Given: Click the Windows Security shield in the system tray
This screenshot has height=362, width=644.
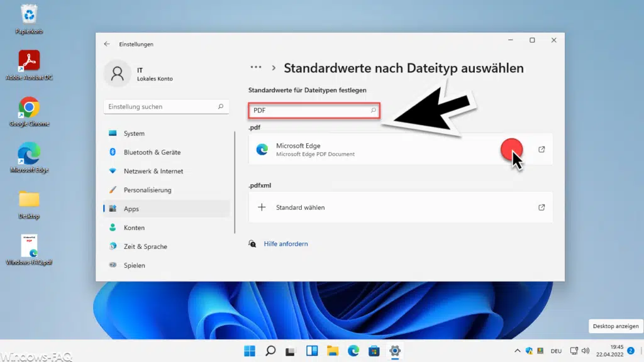Looking at the screenshot, I should (529, 351).
